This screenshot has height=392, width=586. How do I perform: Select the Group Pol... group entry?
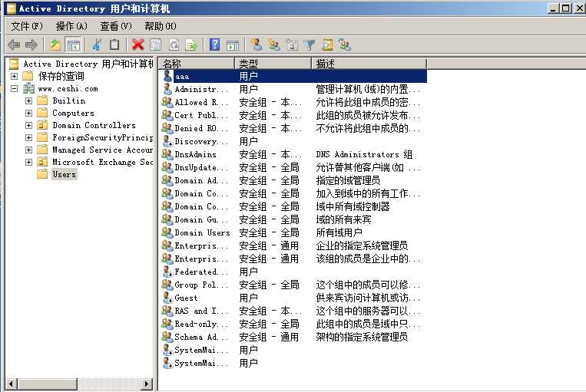pyautogui.click(x=201, y=285)
